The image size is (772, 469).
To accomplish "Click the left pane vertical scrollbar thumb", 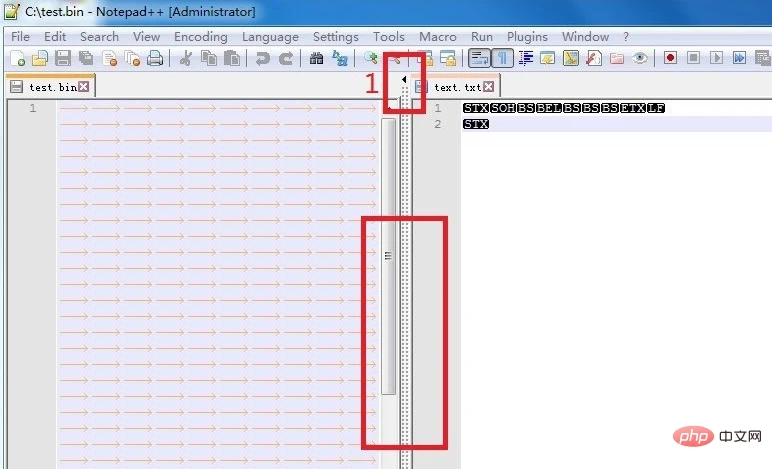I will 388,256.
